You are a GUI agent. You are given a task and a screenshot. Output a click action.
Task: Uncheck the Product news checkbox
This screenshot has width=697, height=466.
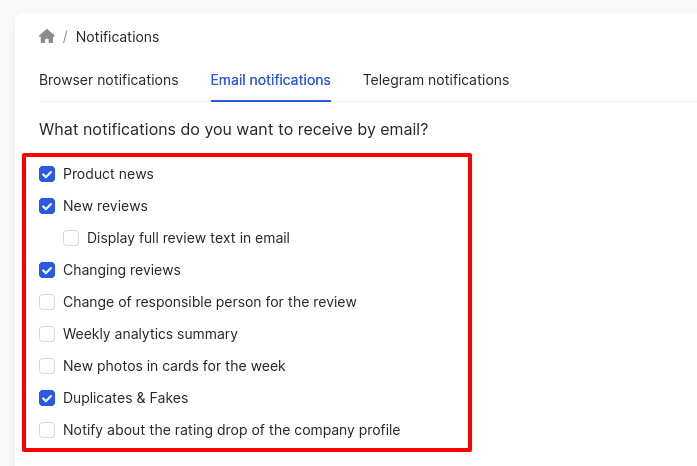pyautogui.click(x=47, y=174)
